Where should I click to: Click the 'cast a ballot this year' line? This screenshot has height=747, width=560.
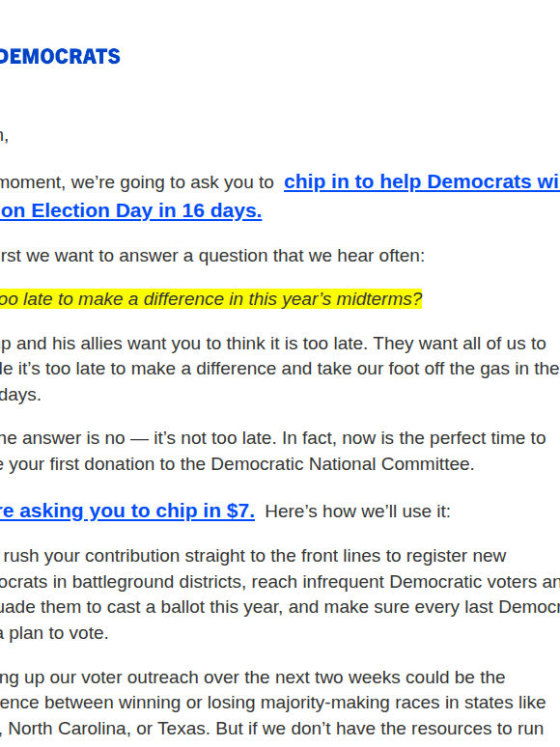click(280, 607)
